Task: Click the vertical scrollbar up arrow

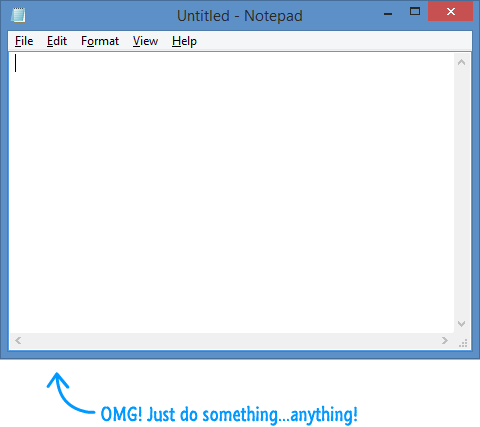Action: (x=462, y=62)
